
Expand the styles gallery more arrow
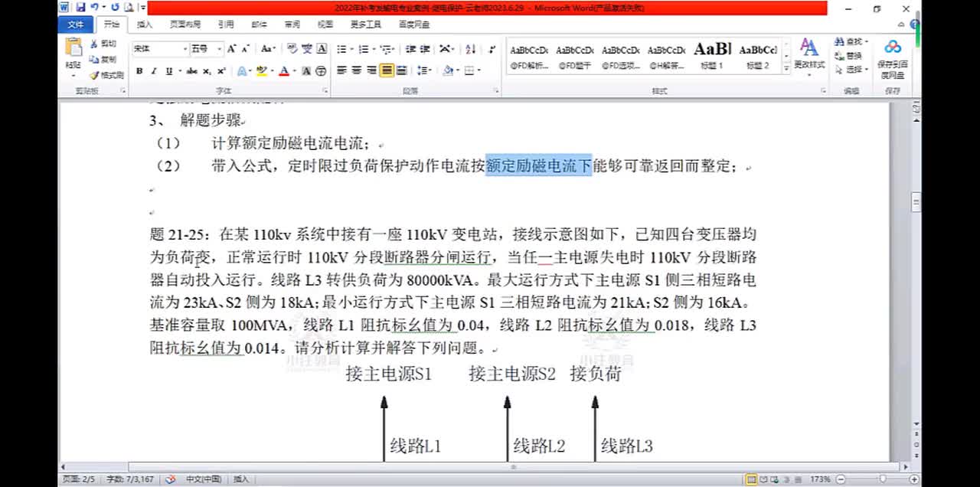[x=786, y=70]
